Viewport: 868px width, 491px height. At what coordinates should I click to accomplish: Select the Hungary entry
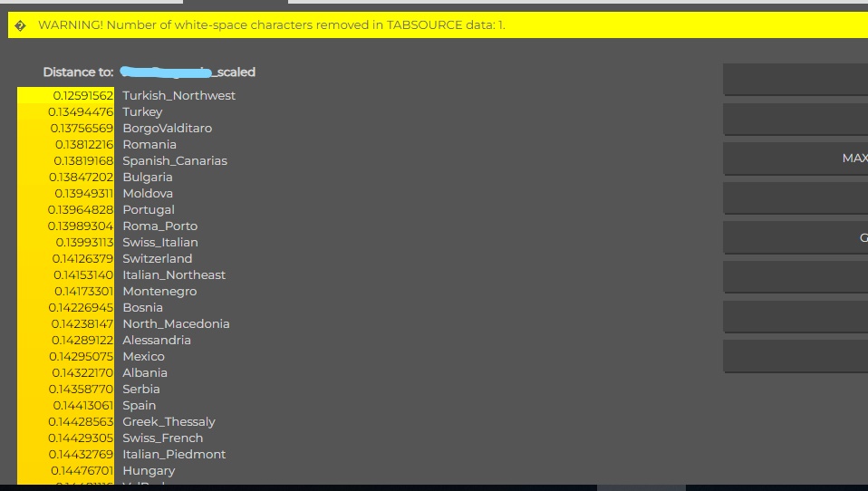149,471
